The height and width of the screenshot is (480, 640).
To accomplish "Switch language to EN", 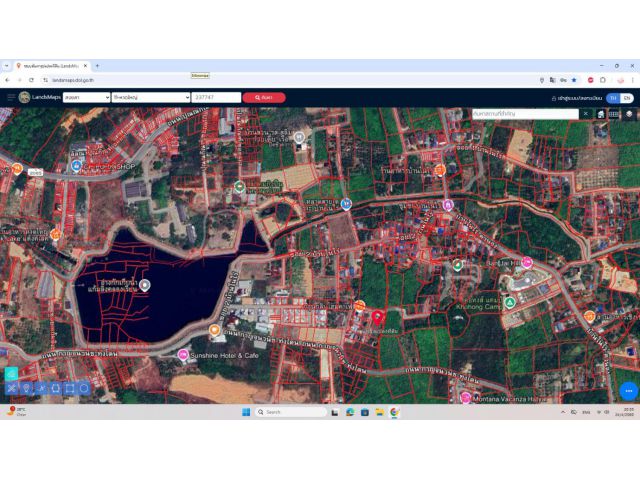I will [x=627, y=98].
